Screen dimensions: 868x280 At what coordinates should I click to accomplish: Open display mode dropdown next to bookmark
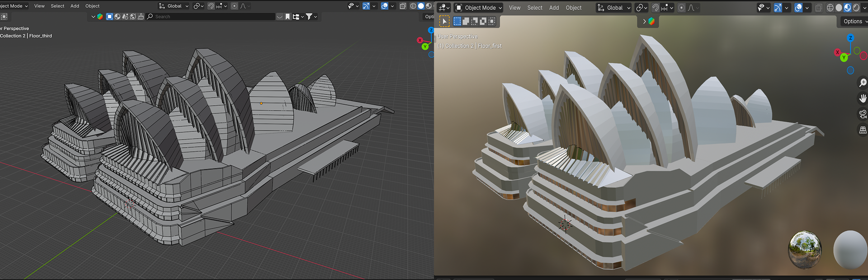click(x=298, y=17)
